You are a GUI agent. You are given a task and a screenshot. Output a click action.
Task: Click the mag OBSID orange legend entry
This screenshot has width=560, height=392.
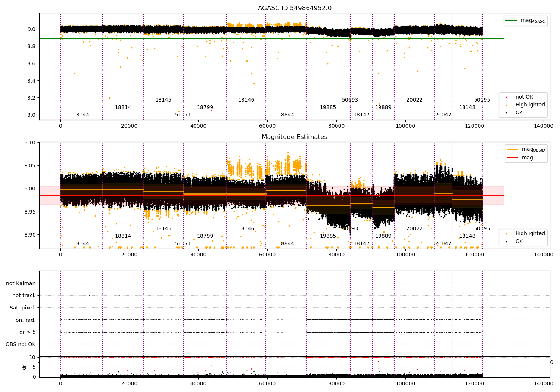click(x=526, y=149)
